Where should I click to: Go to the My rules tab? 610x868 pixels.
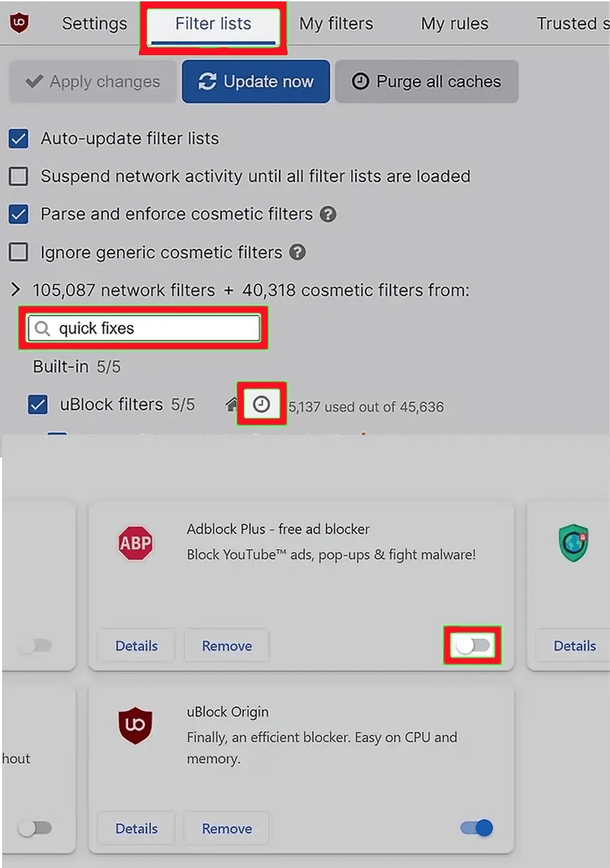point(454,23)
